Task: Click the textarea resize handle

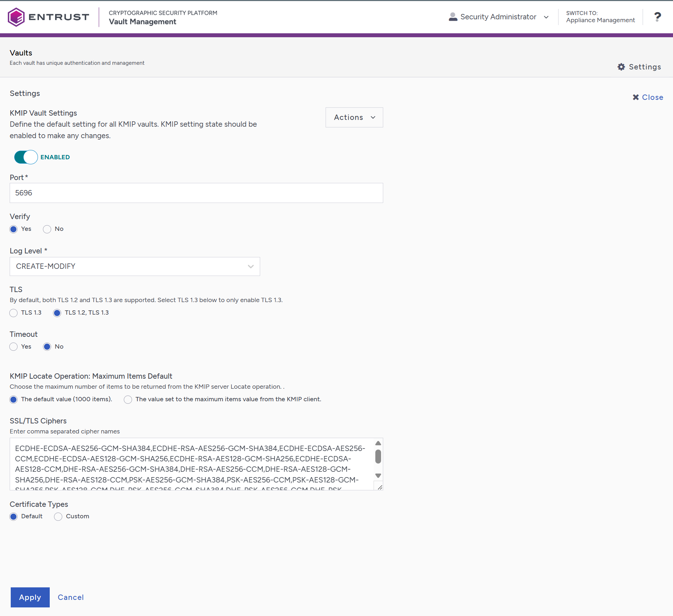Action: 380,487
